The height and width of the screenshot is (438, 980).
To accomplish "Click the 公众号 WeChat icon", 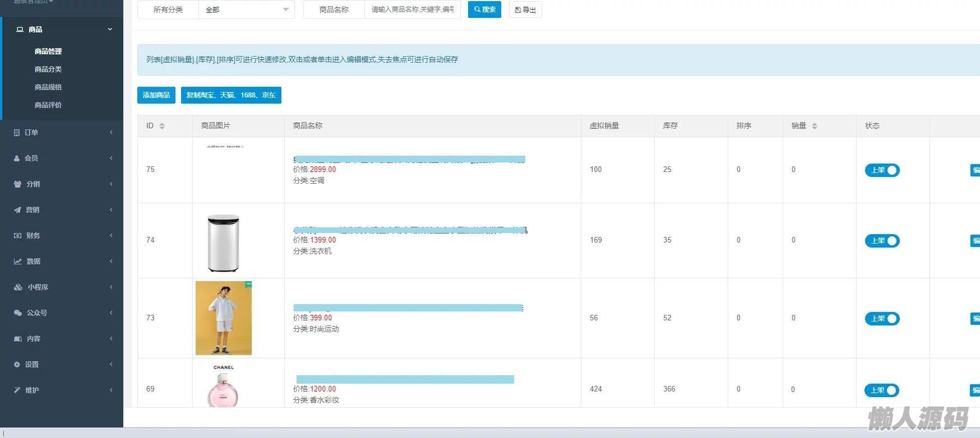I will coord(17,313).
